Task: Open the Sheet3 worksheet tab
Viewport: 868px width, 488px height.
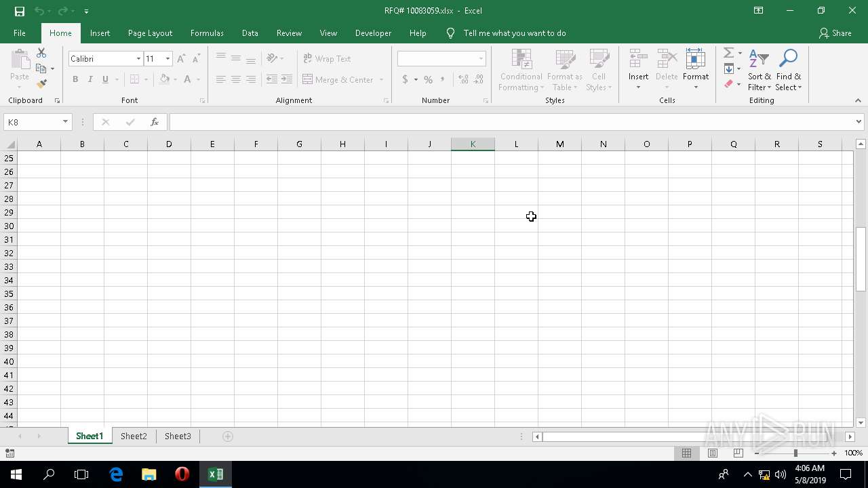Action: click(178, 436)
